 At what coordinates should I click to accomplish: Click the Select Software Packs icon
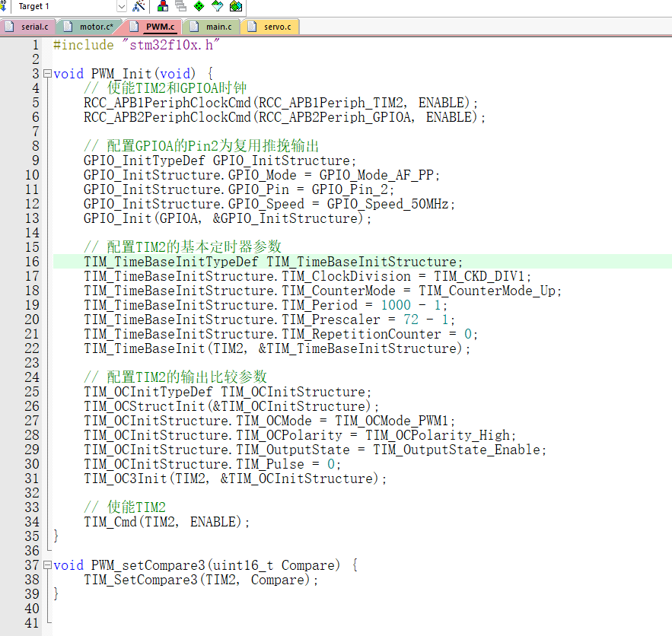(218, 6)
